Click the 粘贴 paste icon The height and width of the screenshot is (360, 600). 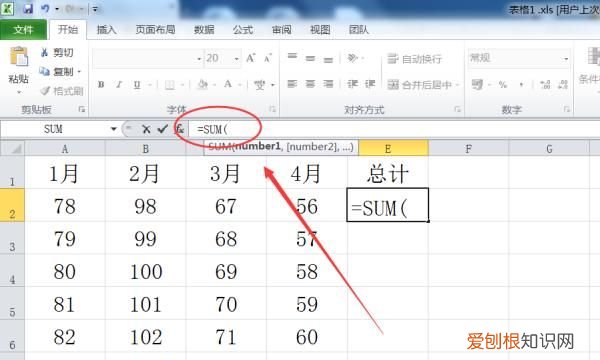pyautogui.click(x=19, y=56)
